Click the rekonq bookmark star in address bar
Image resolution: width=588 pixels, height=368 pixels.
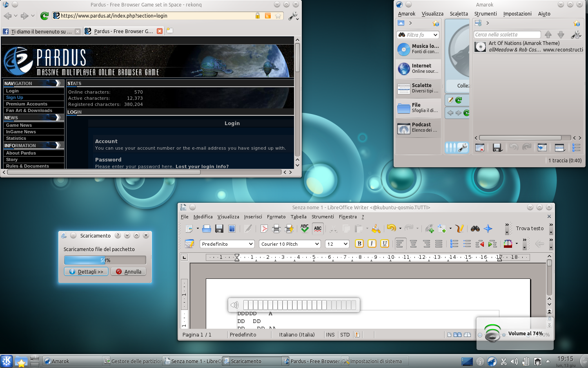pyautogui.click(x=278, y=16)
